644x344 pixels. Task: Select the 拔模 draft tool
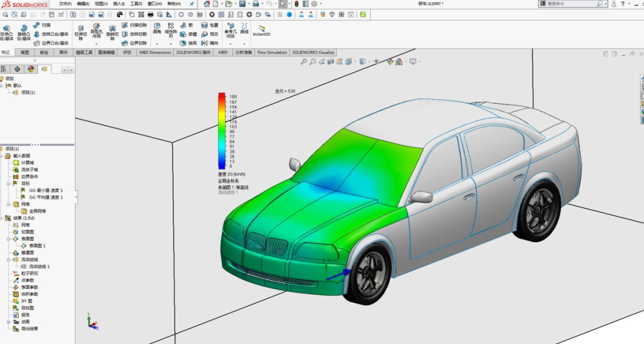pyautogui.click(x=189, y=34)
